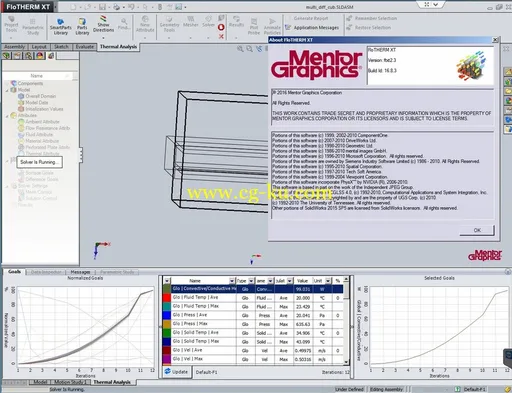Open the Type column filter dropdown
This screenshot has width=512, height=393.
(251, 281)
